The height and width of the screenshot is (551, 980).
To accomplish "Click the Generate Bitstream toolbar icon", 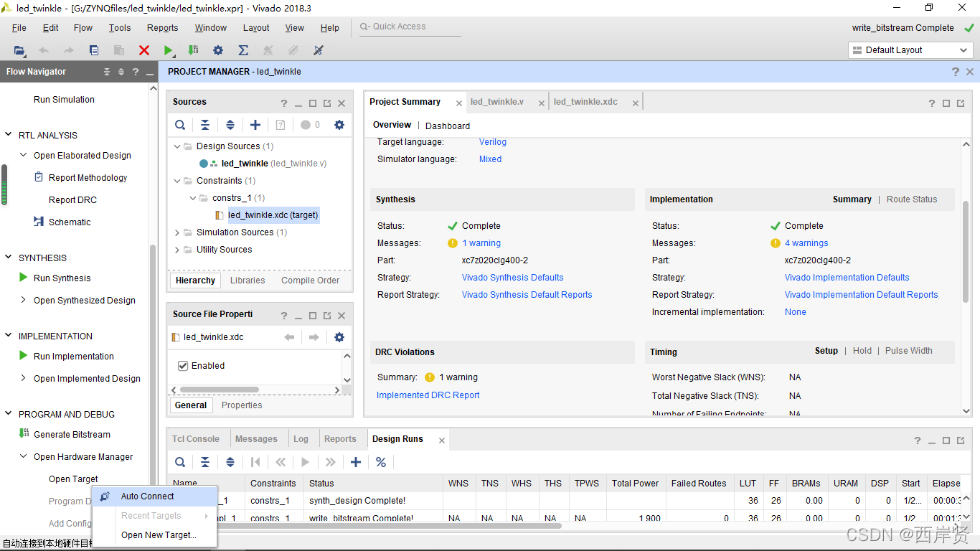I will click(x=193, y=50).
